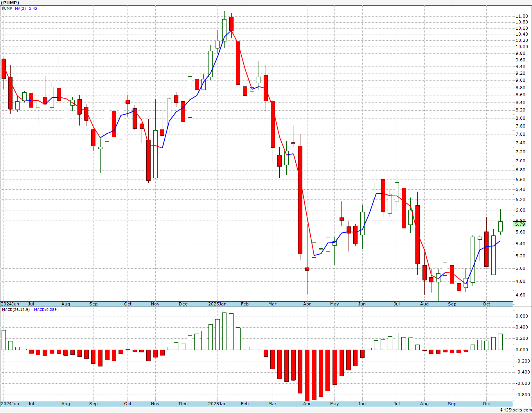
Task: Select Apr on the price chart date axis
Action: click(307, 304)
